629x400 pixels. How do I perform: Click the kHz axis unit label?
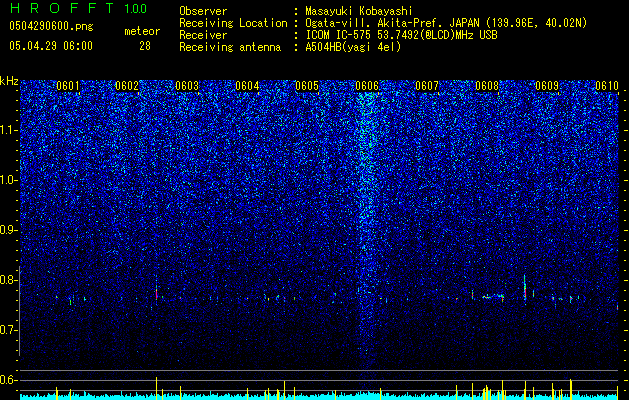pos(9,81)
